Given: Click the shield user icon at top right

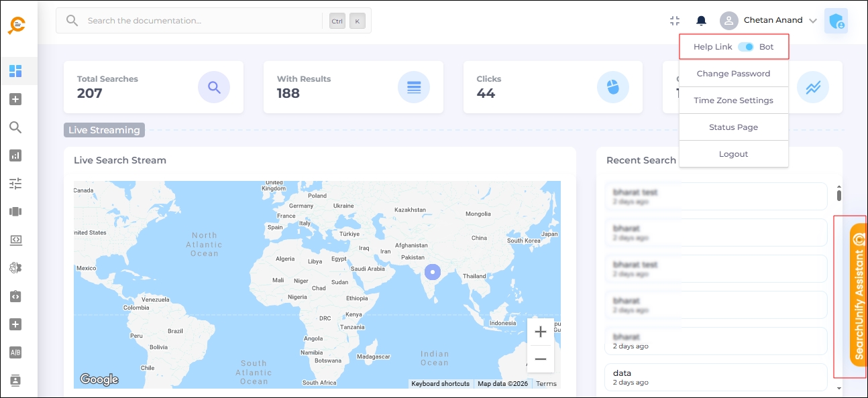Looking at the screenshot, I should coord(836,21).
